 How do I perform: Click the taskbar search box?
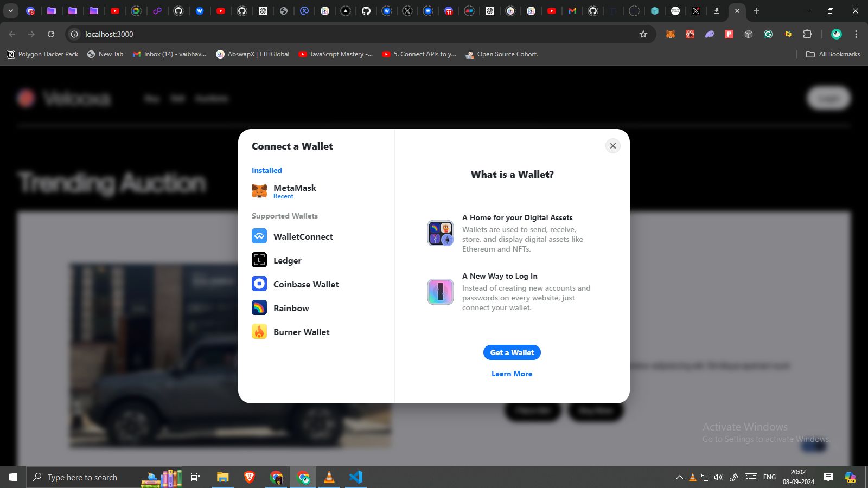coord(105,477)
